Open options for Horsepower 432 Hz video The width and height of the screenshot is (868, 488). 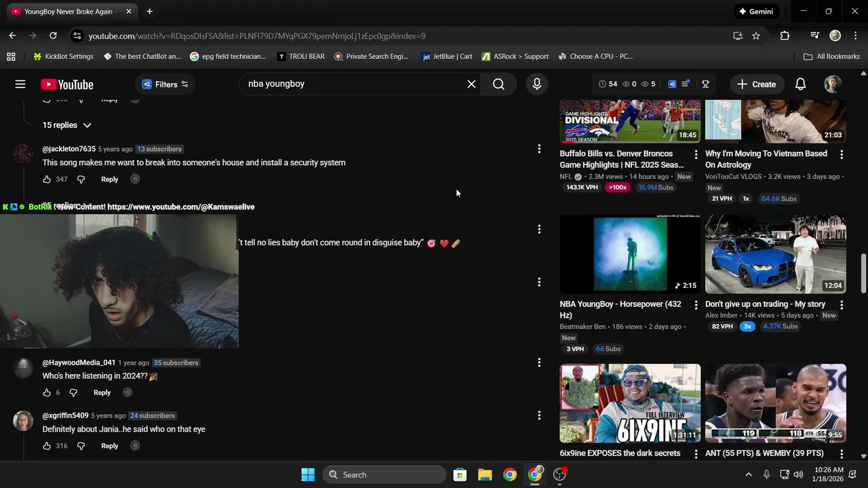point(695,305)
